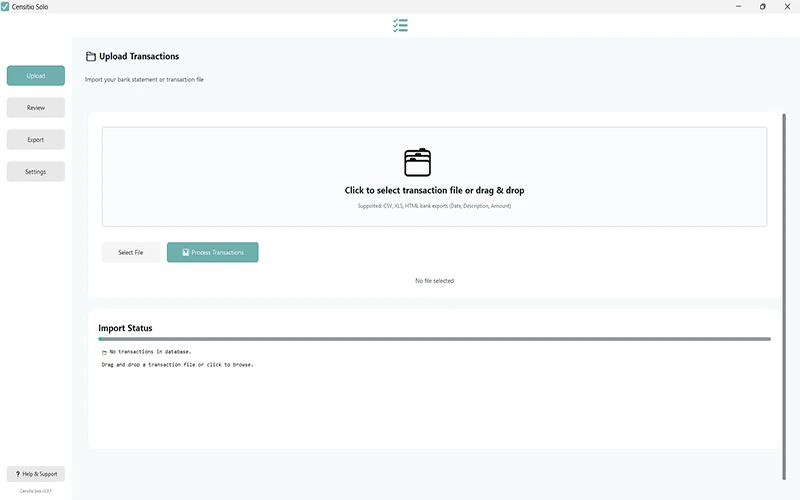Open the Upload section in sidebar
Viewport: 800px width, 500px height.
pos(36,76)
